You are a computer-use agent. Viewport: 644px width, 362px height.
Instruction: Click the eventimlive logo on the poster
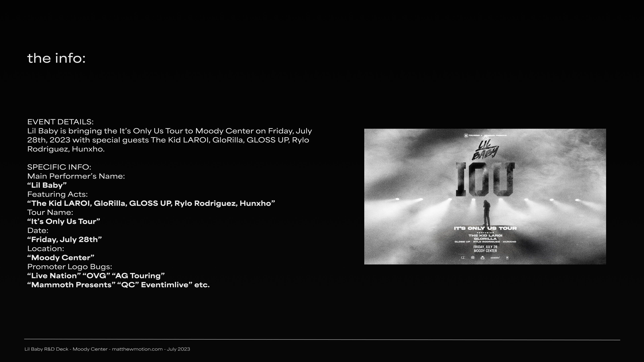(x=495, y=258)
